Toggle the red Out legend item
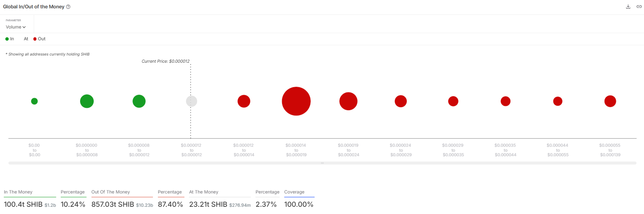Viewport: 644px width, 214px height. click(x=39, y=39)
